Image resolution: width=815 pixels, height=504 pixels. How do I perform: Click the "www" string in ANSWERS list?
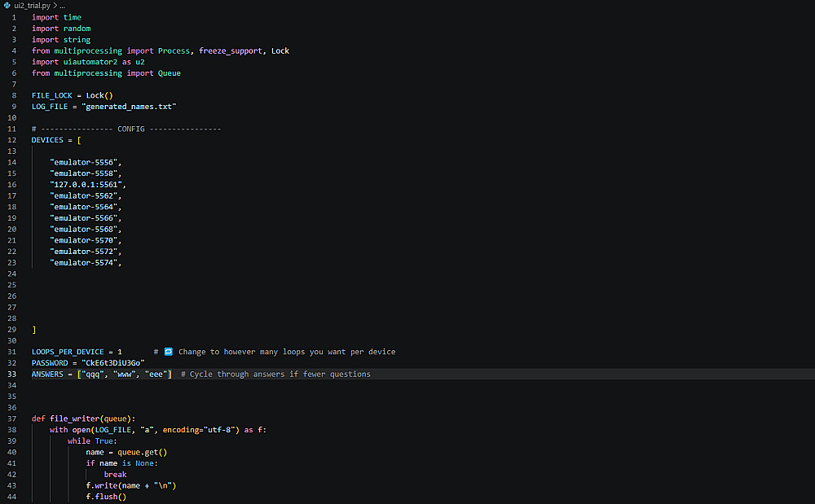124,375
